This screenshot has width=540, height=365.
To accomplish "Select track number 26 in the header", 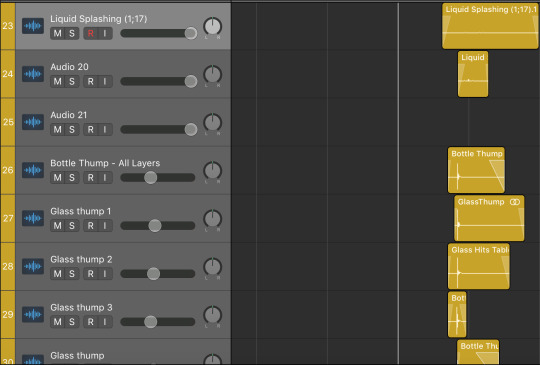I will pos(8,170).
